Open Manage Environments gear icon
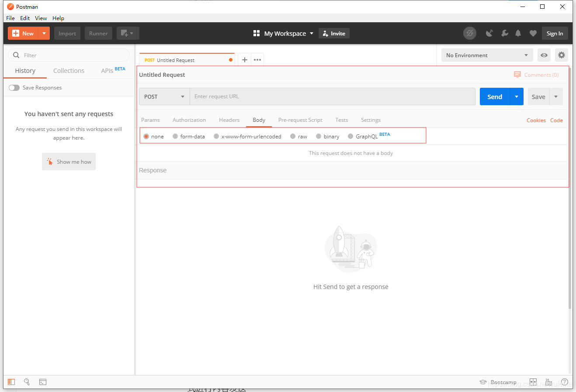The image size is (576, 392). 562,55
